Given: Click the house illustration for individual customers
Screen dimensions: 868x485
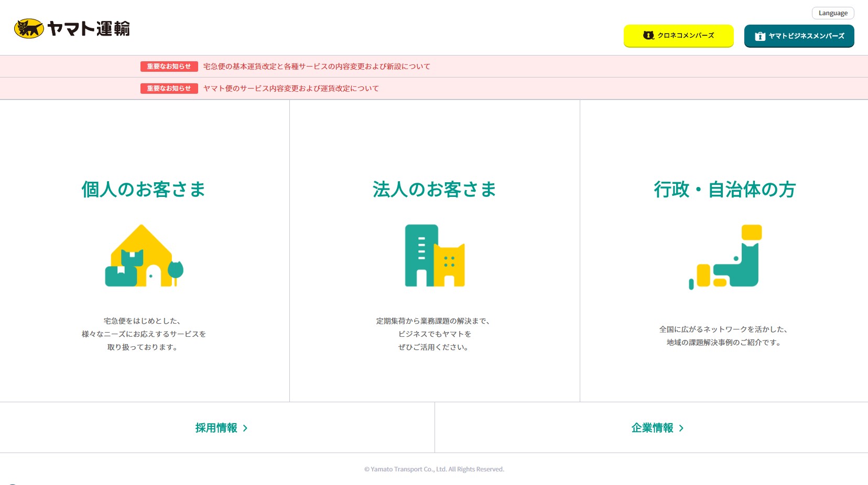Looking at the screenshot, I should click(144, 256).
